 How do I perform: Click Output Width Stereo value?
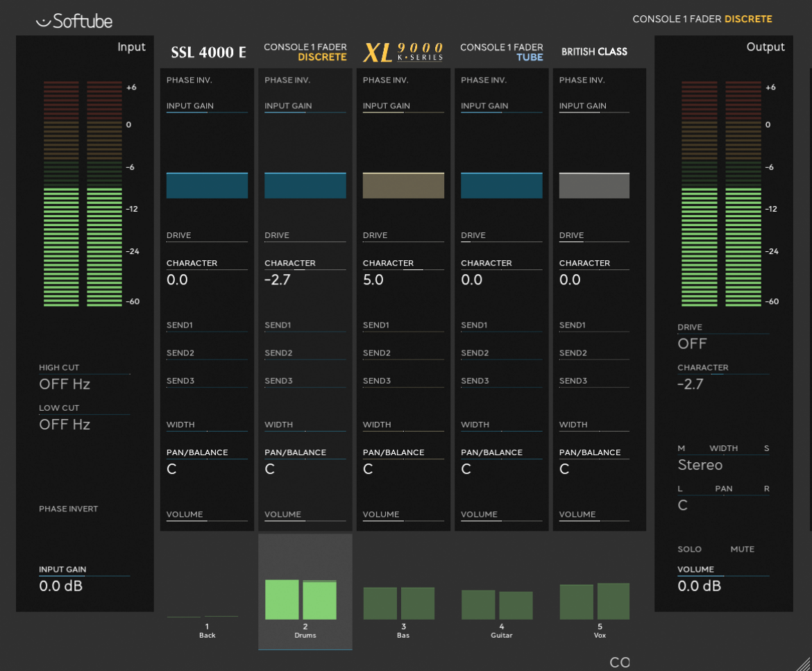pyautogui.click(x=700, y=465)
